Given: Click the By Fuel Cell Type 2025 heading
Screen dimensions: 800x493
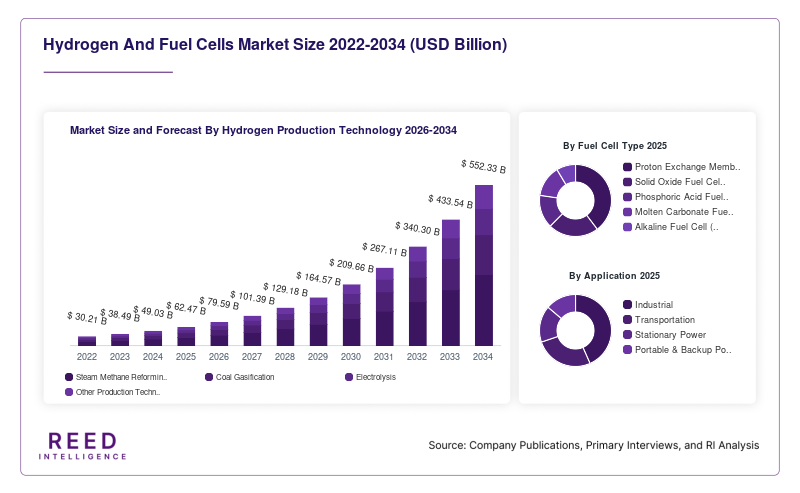Looking at the screenshot, I should (x=615, y=146).
